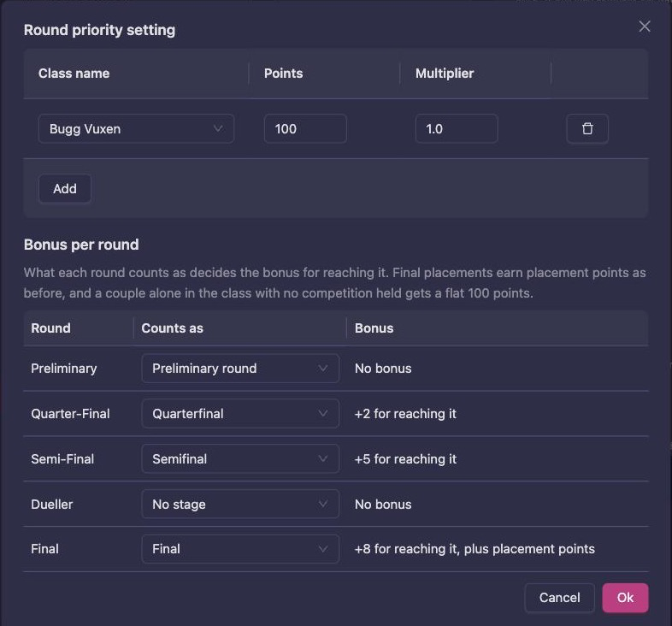The width and height of the screenshot is (672, 626).
Task: Click the chevron arrow in the Final dropdown
Action: [322, 549]
